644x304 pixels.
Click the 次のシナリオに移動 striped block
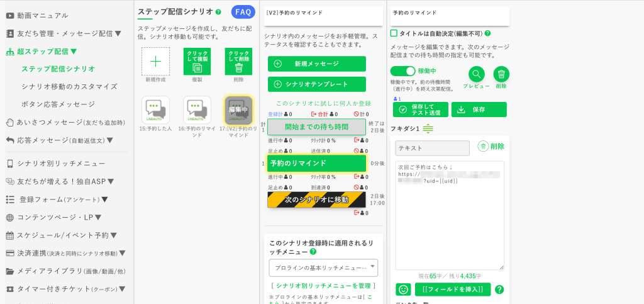(x=317, y=200)
